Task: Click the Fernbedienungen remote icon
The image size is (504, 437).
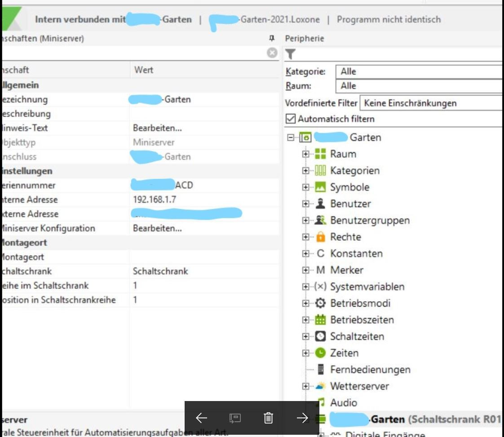Action: (320, 370)
